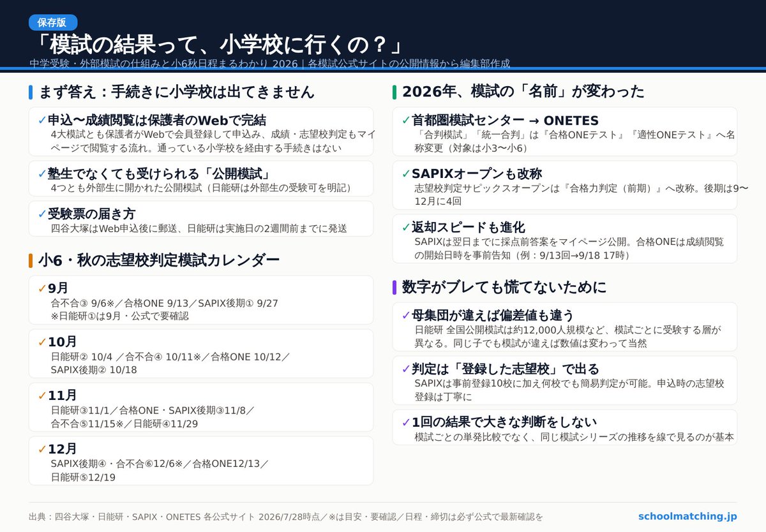Select the 10月 calendar title
Image resolution: width=766 pixels, height=532 pixels.
(63, 342)
